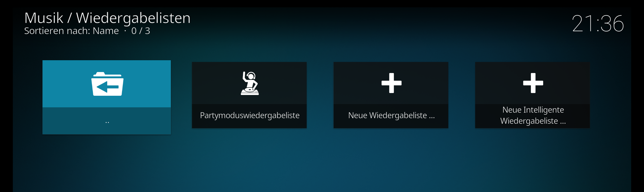The height and width of the screenshot is (192, 644).
Task: Open the new playlist creation tile
Action: pyautogui.click(x=391, y=95)
